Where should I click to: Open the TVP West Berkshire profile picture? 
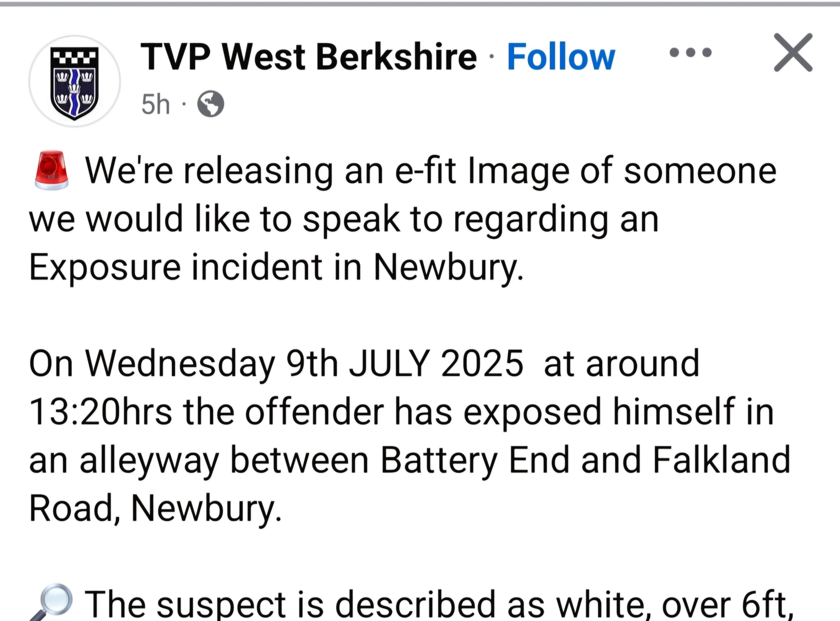pyautogui.click(x=74, y=81)
